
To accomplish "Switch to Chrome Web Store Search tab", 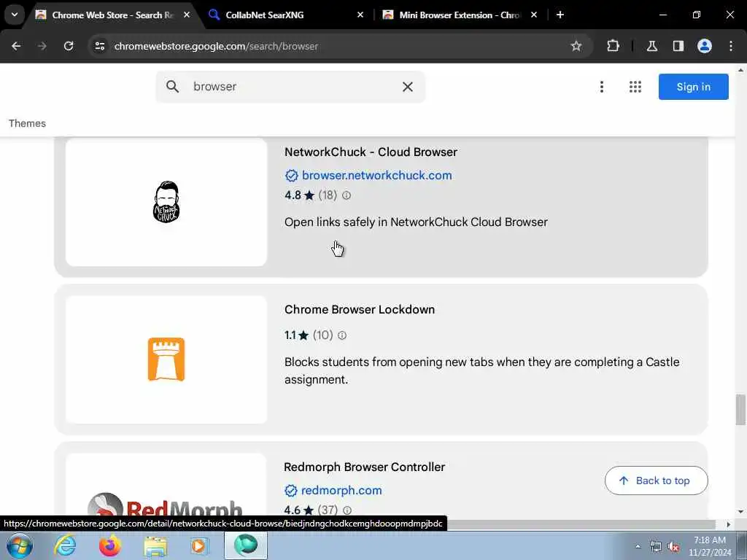I will pos(112,15).
